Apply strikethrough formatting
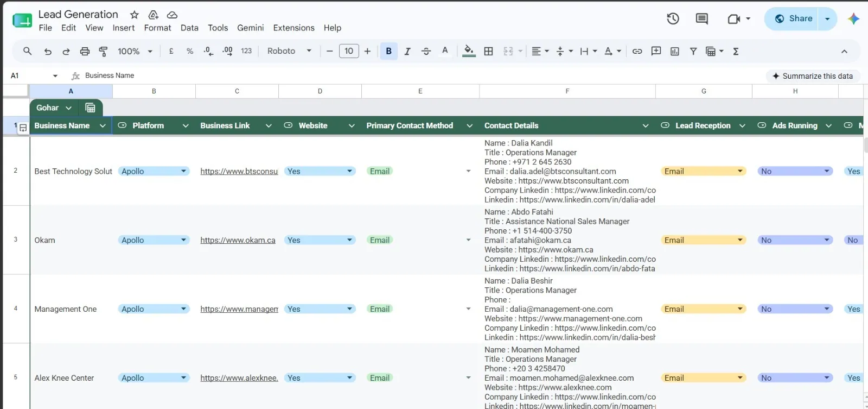This screenshot has height=409, width=868. point(426,51)
